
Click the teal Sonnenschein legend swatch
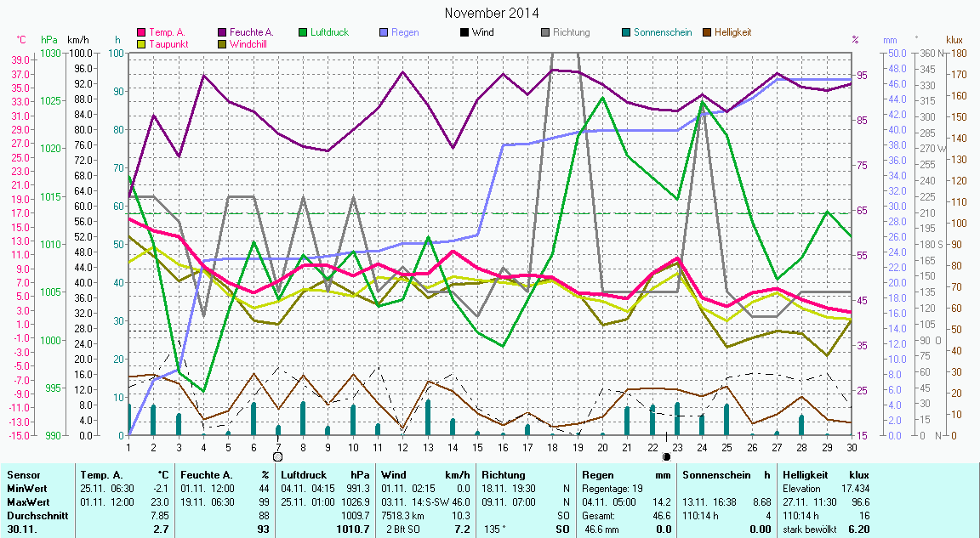coord(626,32)
